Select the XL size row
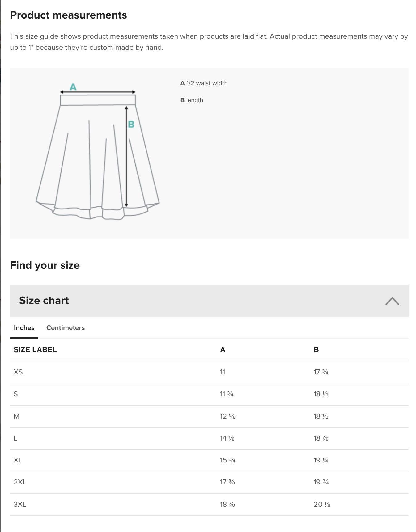 tap(18, 460)
